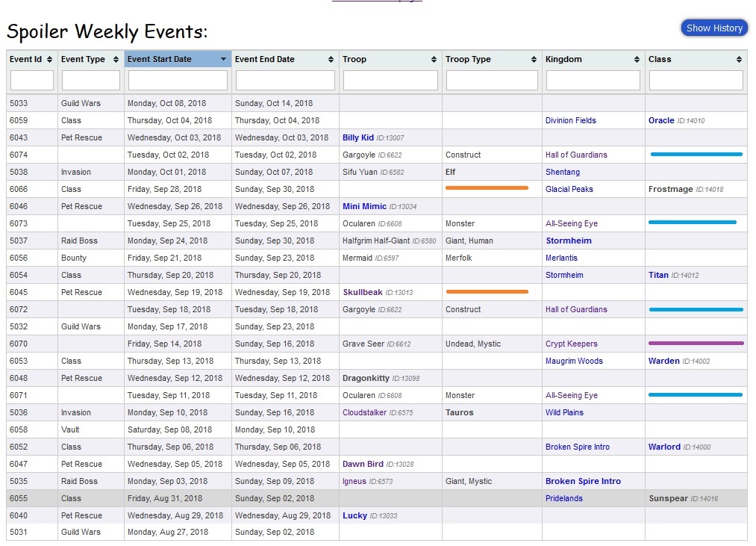Click Event Start Date sort arrow
The height and width of the screenshot is (546, 756).
223,60
